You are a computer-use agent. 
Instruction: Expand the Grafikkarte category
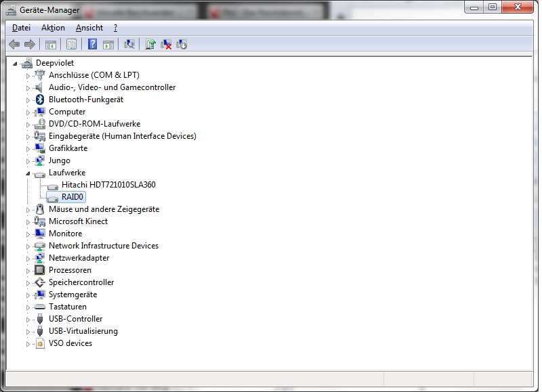click(x=28, y=149)
